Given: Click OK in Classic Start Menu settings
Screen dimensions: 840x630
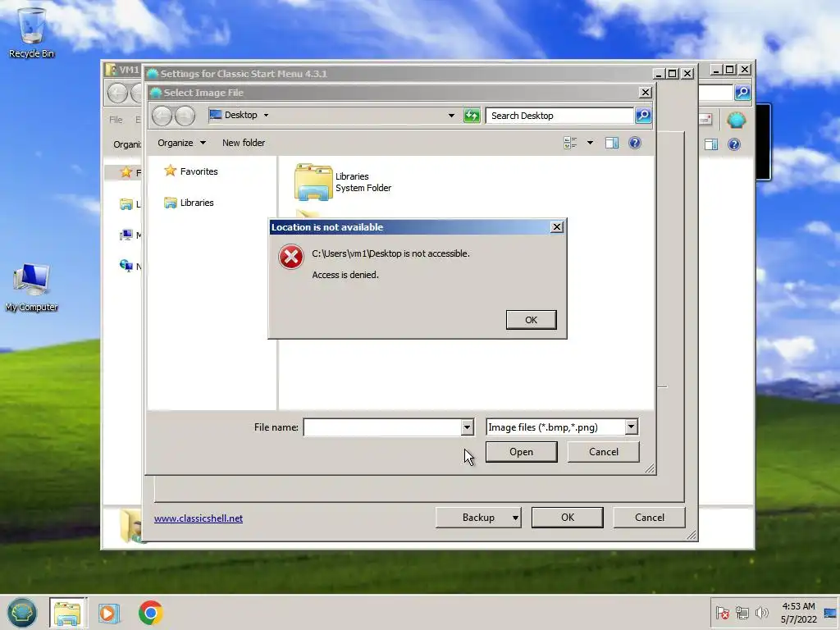Looking at the screenshot, I should (568, 518).
